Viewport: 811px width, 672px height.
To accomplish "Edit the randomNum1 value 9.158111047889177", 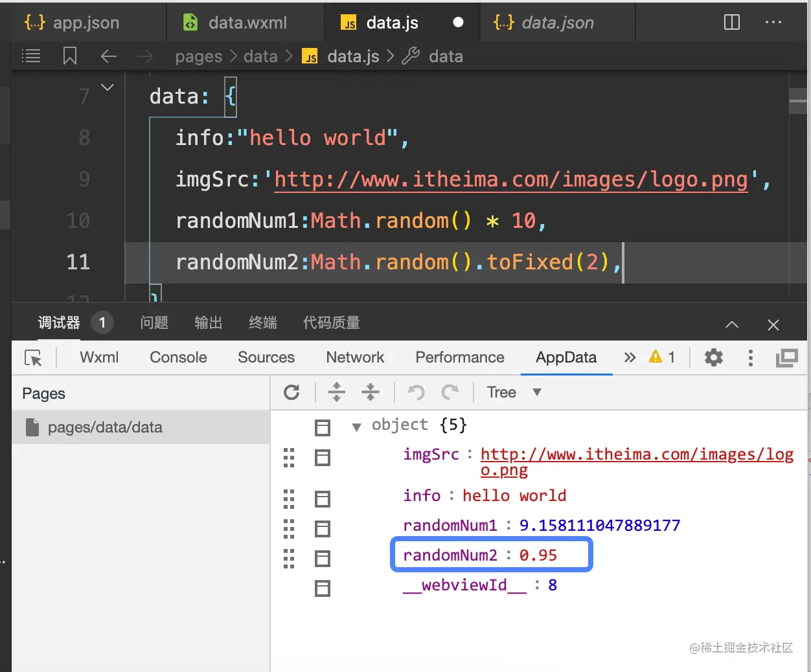I will coord(600,526).
